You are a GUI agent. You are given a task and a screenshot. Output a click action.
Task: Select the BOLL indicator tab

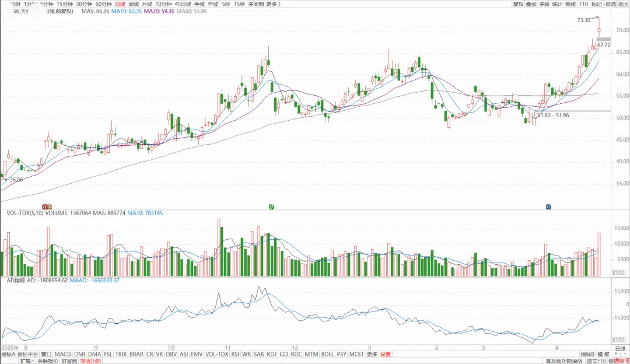(x=327, y=354)
